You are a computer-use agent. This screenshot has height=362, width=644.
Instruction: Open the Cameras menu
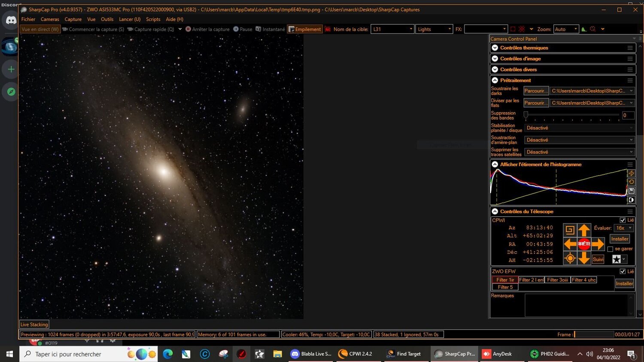click(x=50, y=19)
